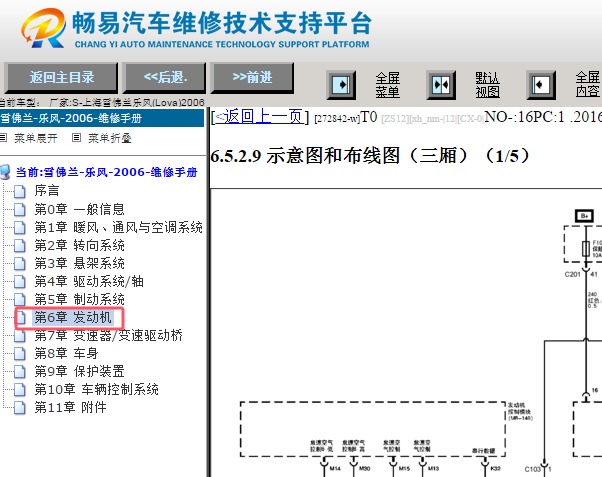This screenshot has width=602, height=477.
Task: Click the page icon beside 序言
Action: [x=20, y=191]
